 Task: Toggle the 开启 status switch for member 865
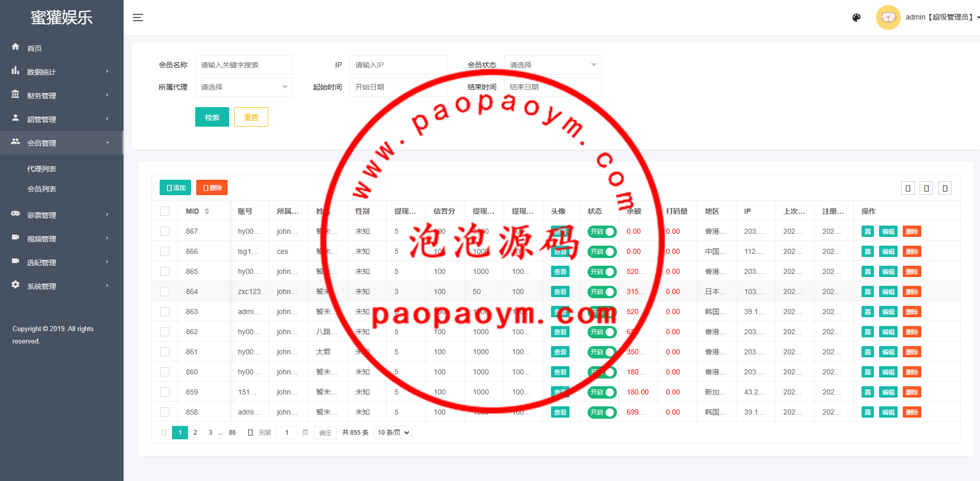[x=601, y=272]
